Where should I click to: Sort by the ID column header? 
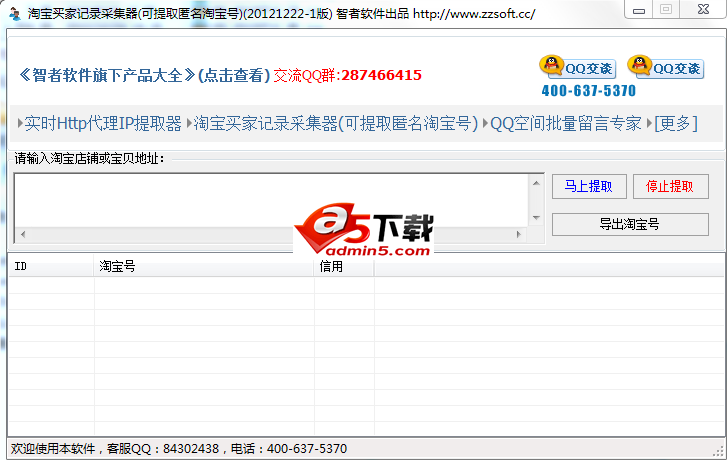pos(51,266)
